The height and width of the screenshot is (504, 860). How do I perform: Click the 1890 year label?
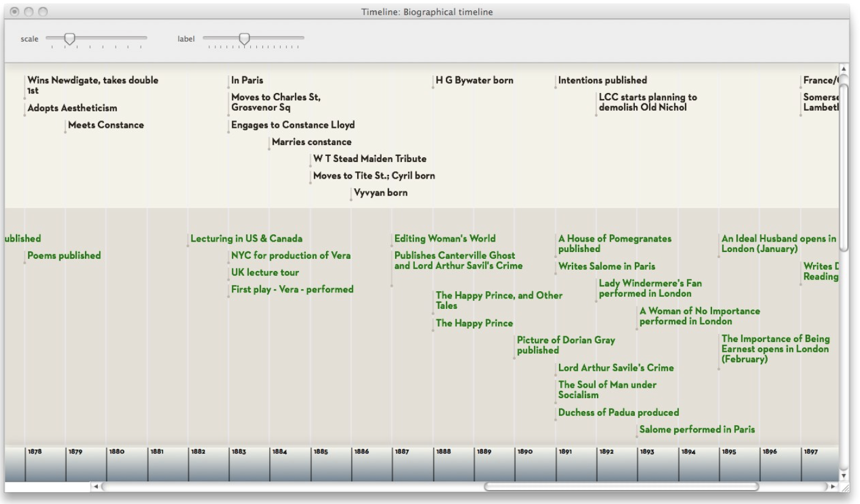click(525, 452)
